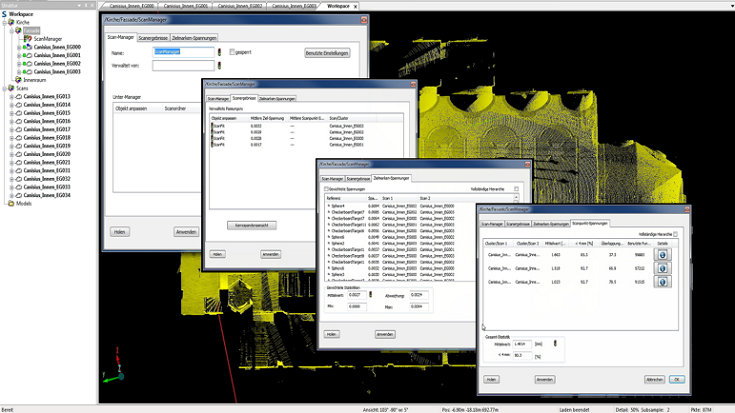Screen dimensions: 735x413
Task: Expand the Canisius_Innen_EG014 tree node
Action: (x=12, y=105)
